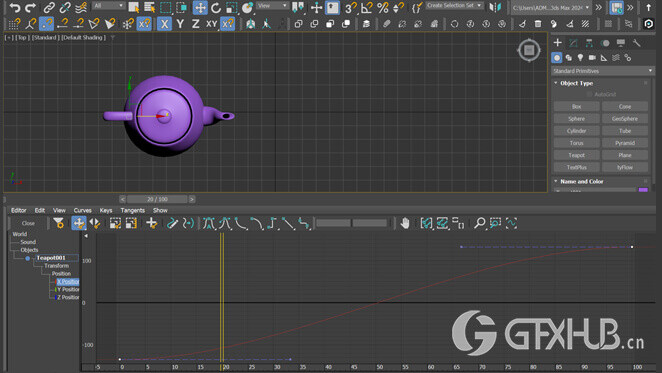This screenshot has height=373, width=662.
Task: Open the Display panel tab
Action: [x=621, y=43]
